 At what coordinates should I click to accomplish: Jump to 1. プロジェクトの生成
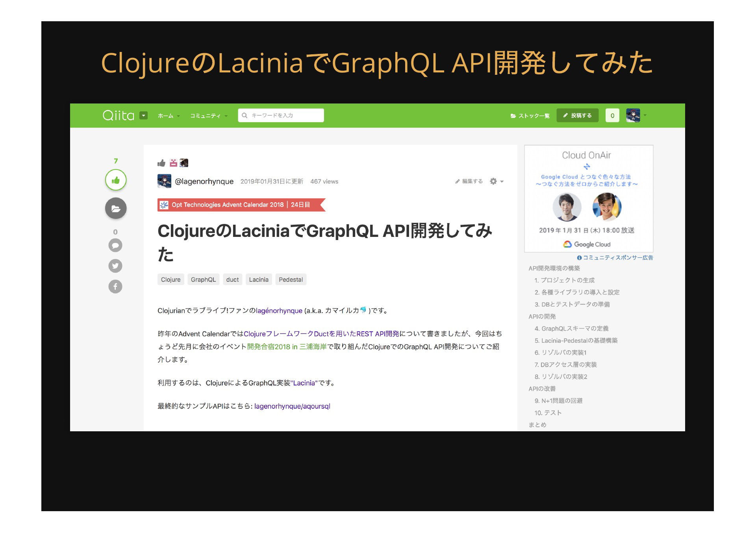(564, 281)
